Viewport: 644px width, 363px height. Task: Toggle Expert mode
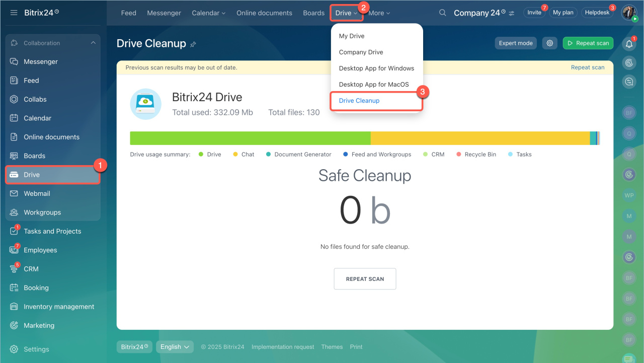[x=516, y=43]
